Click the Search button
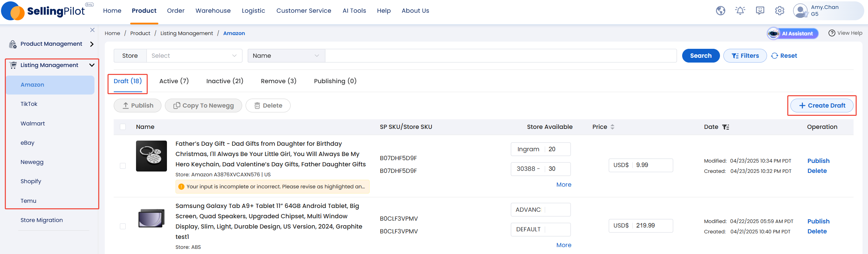Image resolution: width=868 pixels, height=254 pixels. (701, 56)
